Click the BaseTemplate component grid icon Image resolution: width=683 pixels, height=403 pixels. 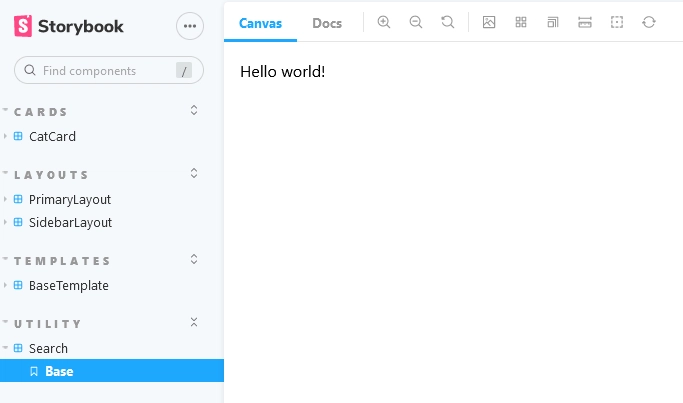(x=18, y=285)
